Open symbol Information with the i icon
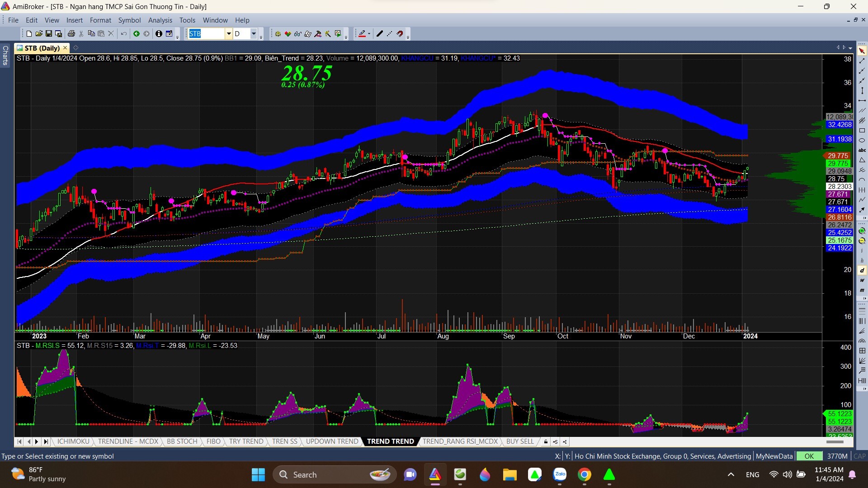The height and width of the screenshot is (488, 868). click(x=159, y=34)
